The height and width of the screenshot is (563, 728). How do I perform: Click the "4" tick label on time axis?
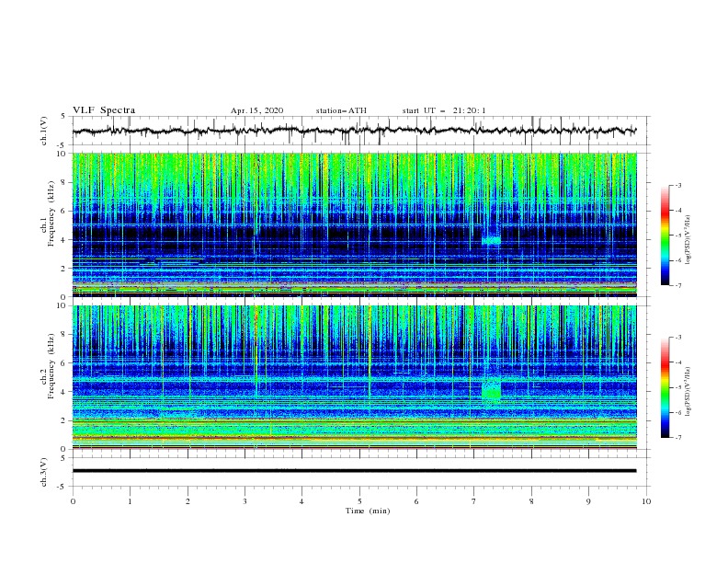(x=301, y=501)
